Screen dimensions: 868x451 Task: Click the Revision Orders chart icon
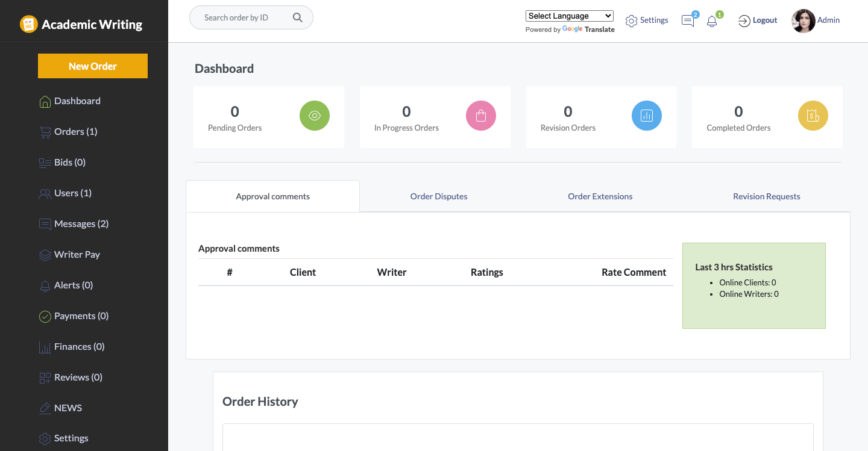point(647,116)
